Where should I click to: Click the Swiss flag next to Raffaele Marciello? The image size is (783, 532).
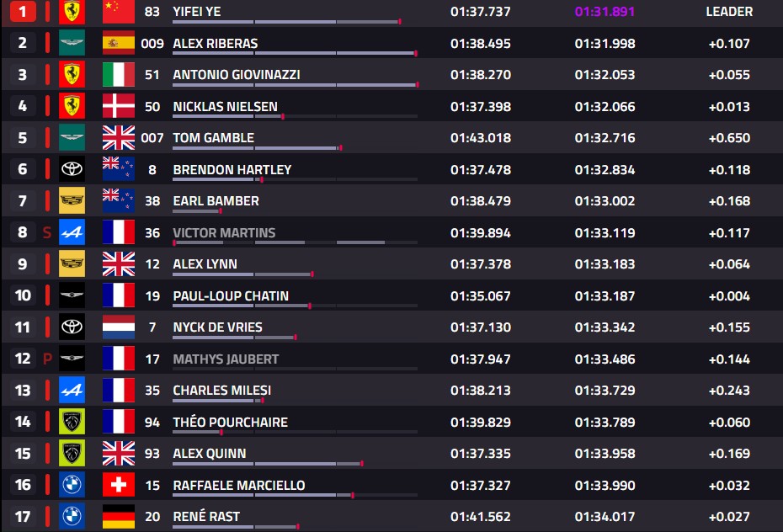pos(119,485)
